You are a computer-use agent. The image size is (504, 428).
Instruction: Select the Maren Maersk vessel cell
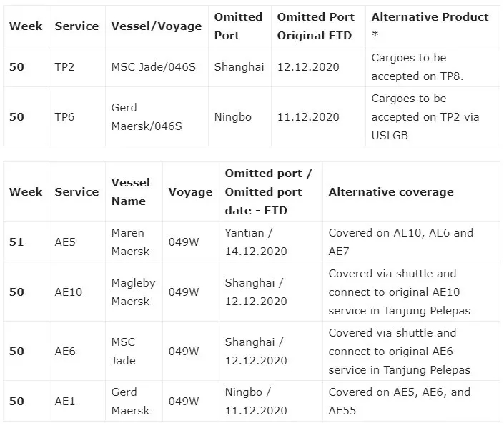[x=128, y=242]
